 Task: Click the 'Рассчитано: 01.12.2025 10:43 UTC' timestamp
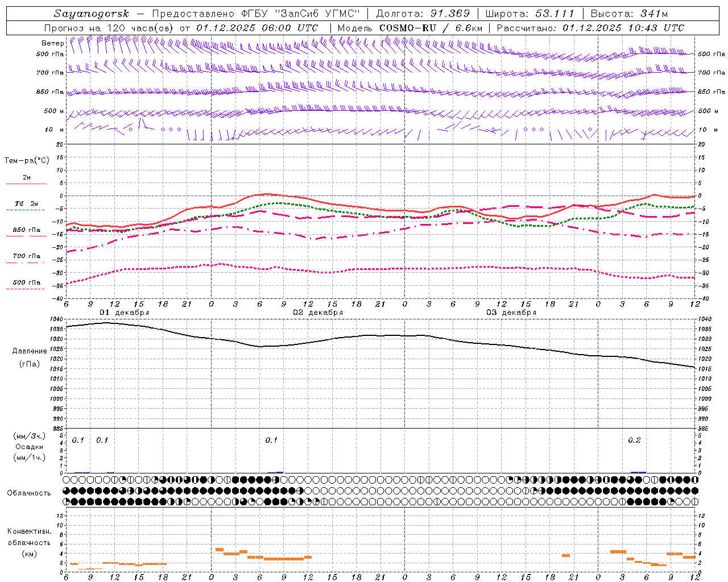point(590,28)
